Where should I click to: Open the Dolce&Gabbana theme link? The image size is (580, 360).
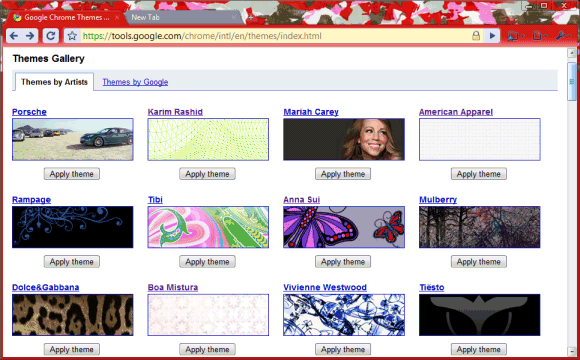click(45, 287)
